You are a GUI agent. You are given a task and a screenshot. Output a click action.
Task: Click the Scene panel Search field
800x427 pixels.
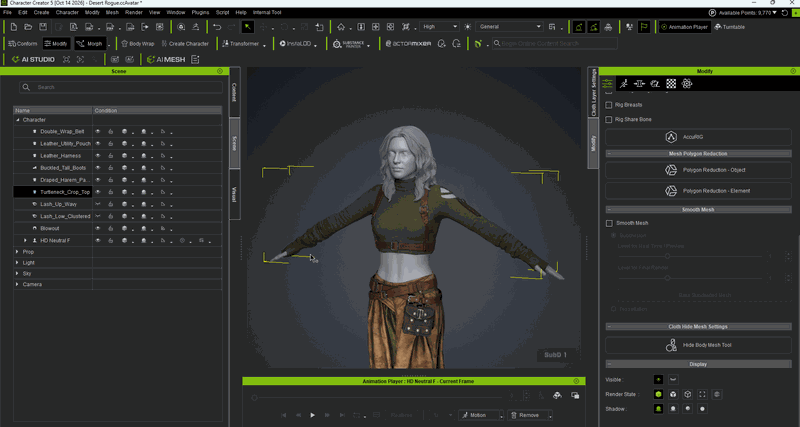point(121,87)
